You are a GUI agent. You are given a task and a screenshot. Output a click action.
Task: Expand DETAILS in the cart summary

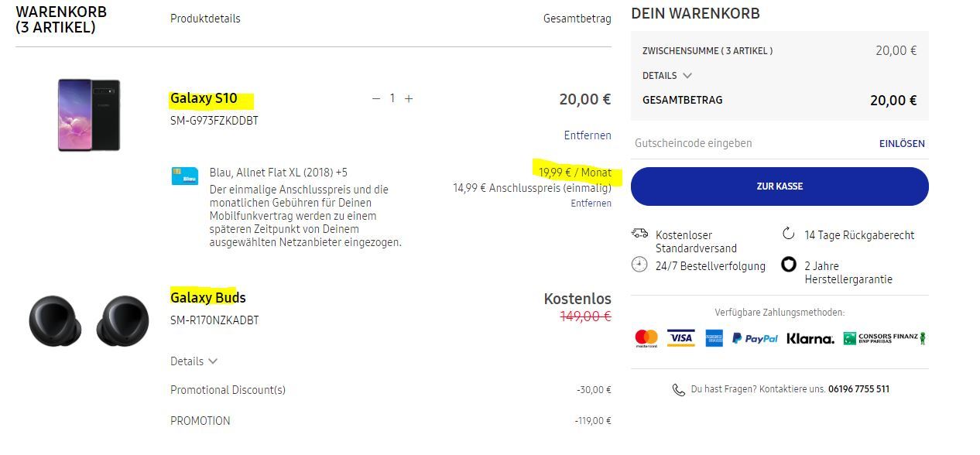pyautogui.click(x=667, y=75)
